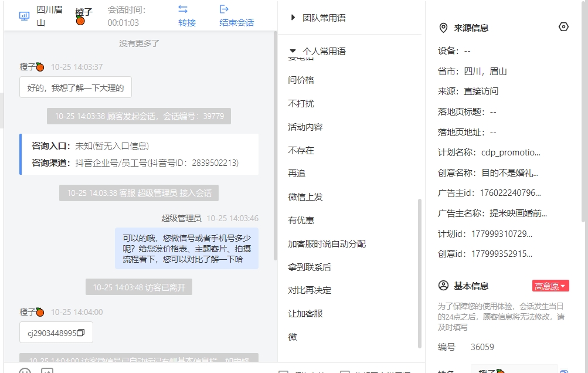Choose the 对比再决定 quick phrase

click(310, 290)
